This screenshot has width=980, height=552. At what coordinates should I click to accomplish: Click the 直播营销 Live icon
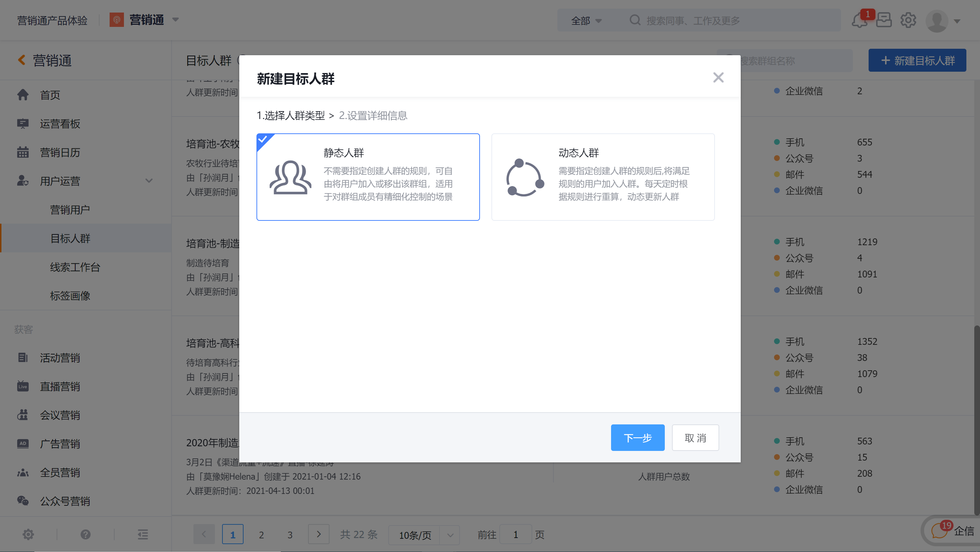(x=23, y=386)
